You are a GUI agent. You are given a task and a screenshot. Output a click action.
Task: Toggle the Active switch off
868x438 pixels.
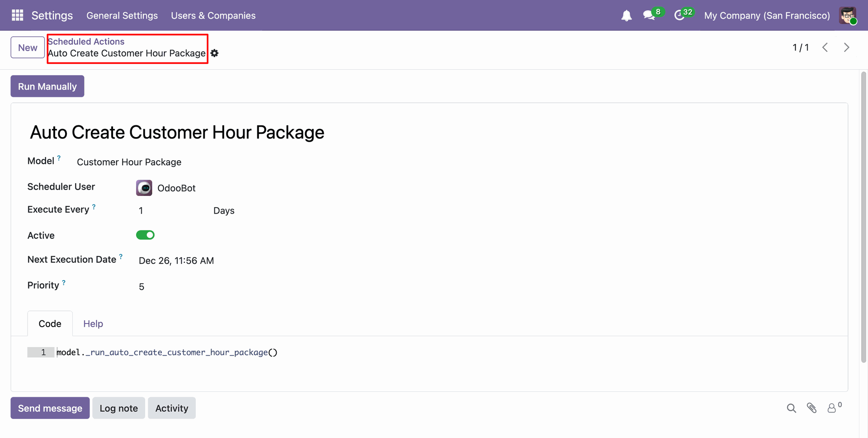[145, 235]
